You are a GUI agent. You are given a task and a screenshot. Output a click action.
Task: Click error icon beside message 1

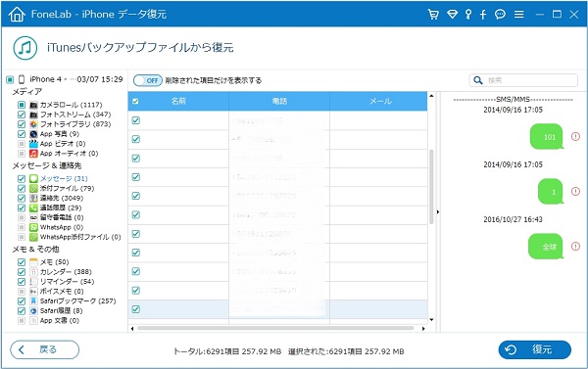click(x=575, y=192)
